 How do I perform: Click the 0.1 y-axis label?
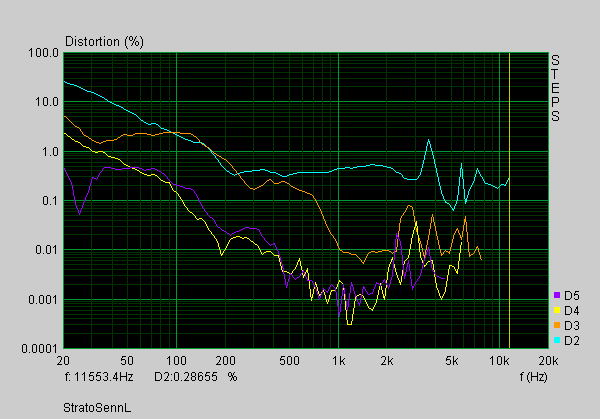point(50,201)
